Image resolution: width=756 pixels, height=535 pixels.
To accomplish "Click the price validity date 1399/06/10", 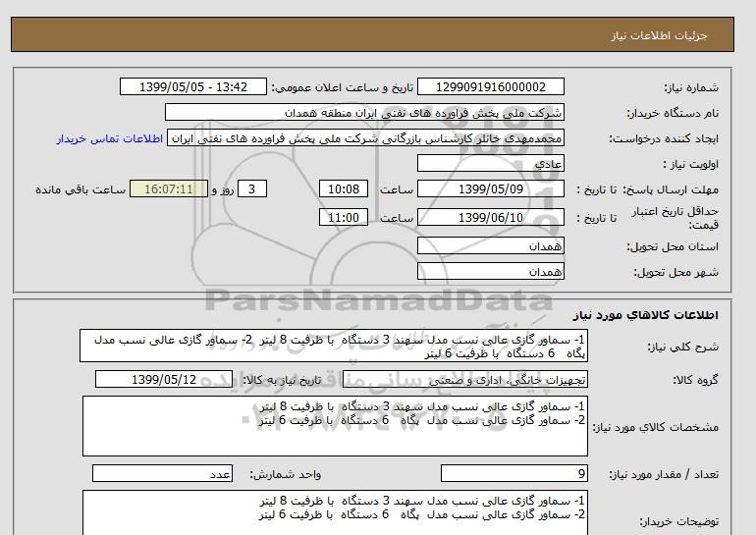I will (490, 217).
